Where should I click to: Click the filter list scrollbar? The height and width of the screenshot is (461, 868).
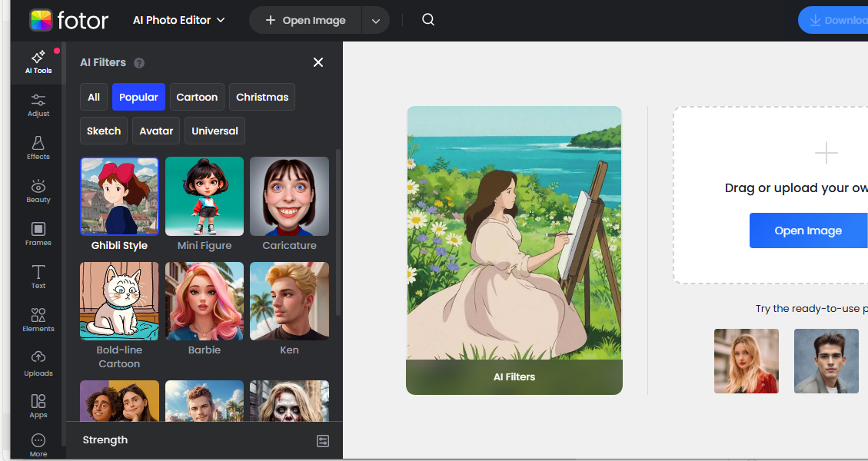[x=338, y=233]
